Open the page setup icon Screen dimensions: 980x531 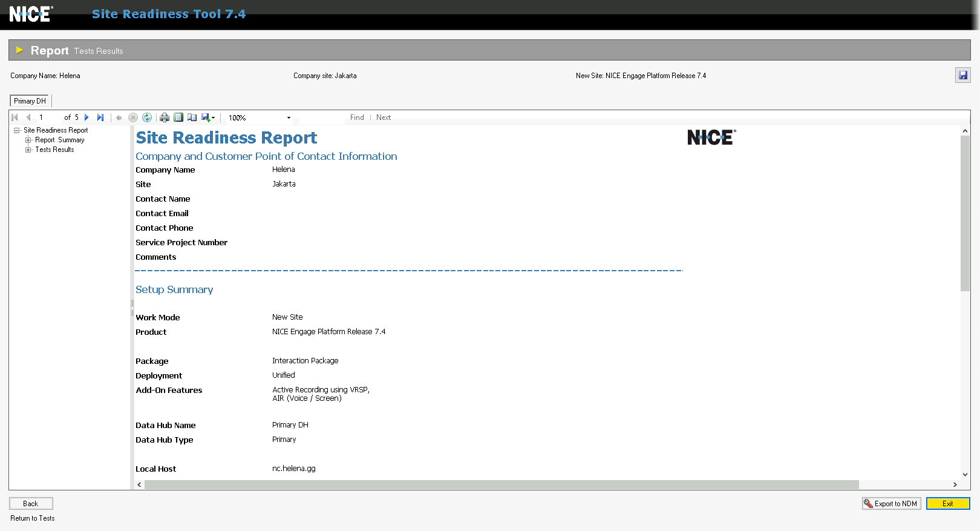(192, 117)
